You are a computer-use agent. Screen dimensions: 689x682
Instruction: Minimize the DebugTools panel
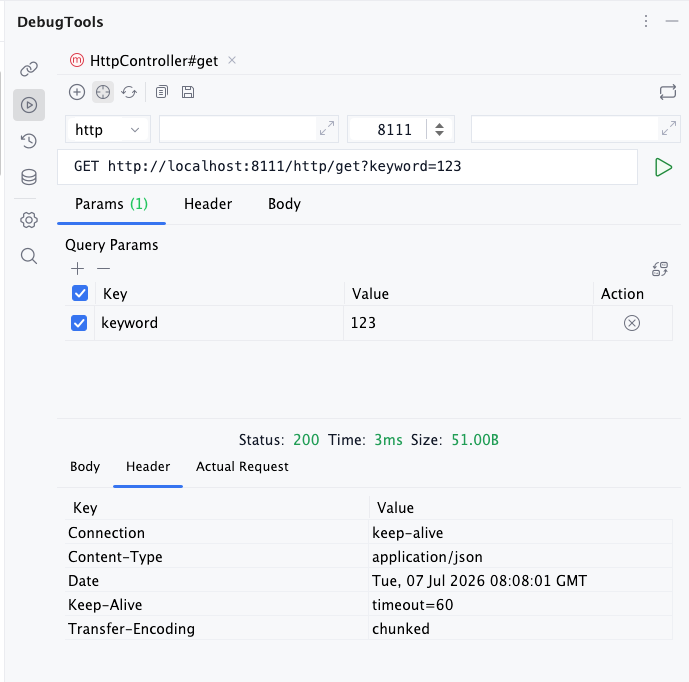pos(671,21)
